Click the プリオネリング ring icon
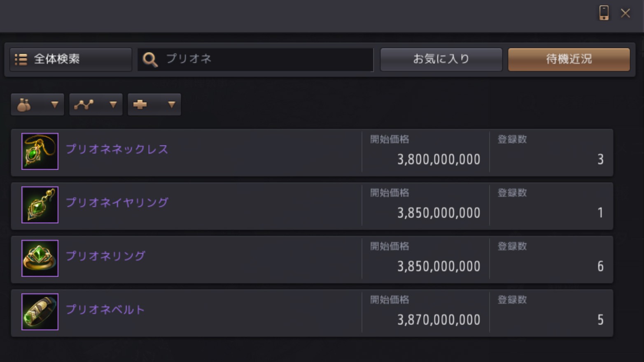The image size is (644, 362). 40,258
